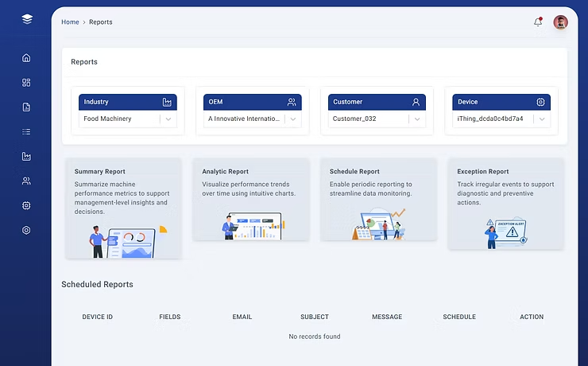This screenshot has height=366, width=588.
Task: Open the Summary Report card
Action: (x=123, y=208)
